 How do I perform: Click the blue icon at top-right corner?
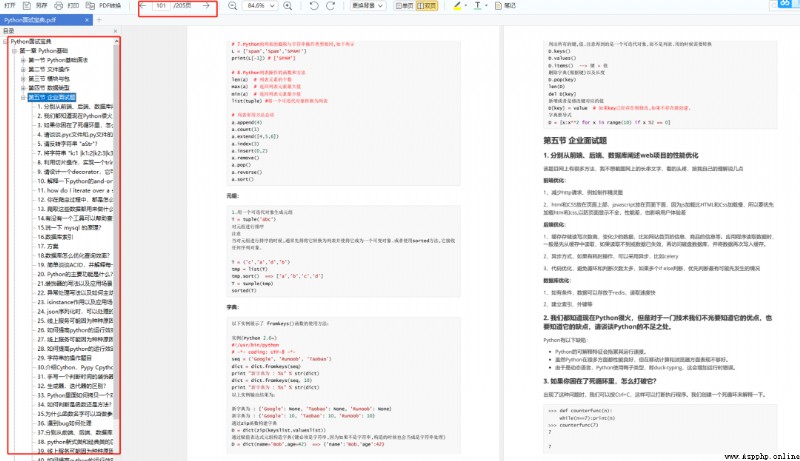[x=785, y=4]
